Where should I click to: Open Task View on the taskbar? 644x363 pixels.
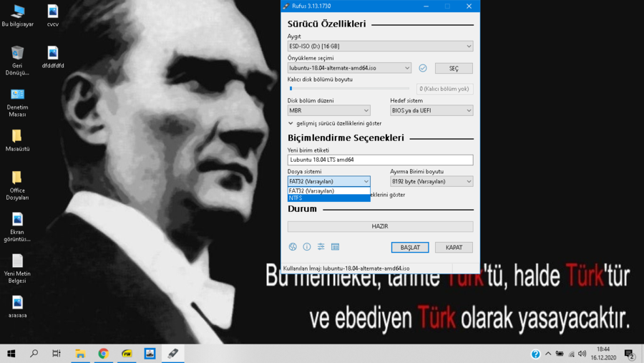(x=57, y=354)
